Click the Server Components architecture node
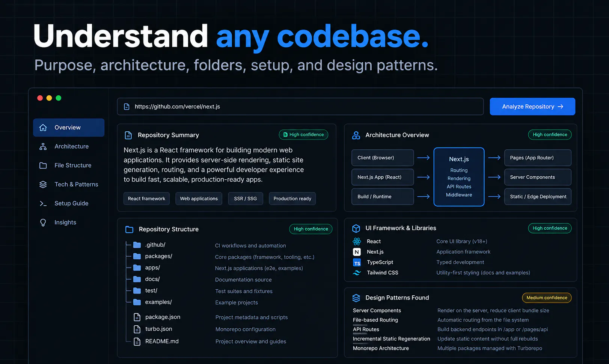The image size is (609, 364). click(538, 177)
